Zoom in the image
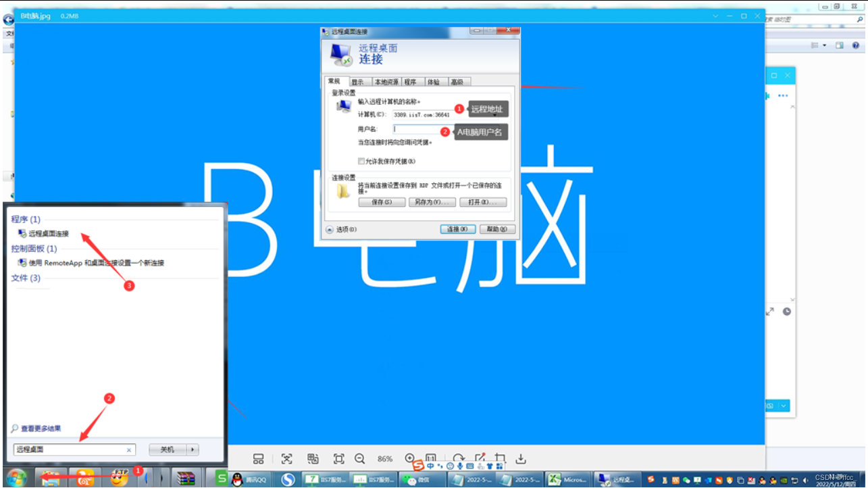 coord(410,458)
